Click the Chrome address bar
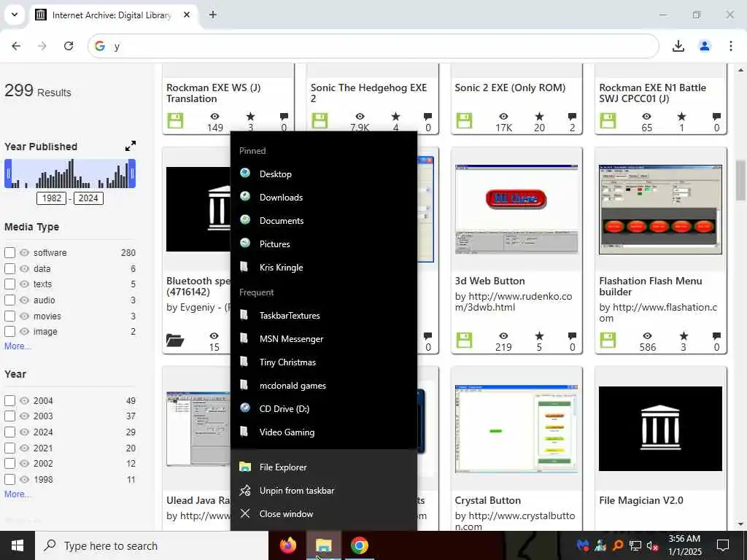This screenshot has width=747, height=560. [373, 46]
